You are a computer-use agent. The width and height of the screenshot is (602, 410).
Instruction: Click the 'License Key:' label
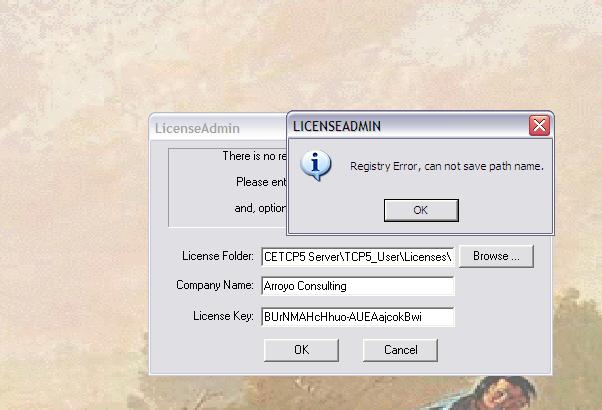(223, 316)
